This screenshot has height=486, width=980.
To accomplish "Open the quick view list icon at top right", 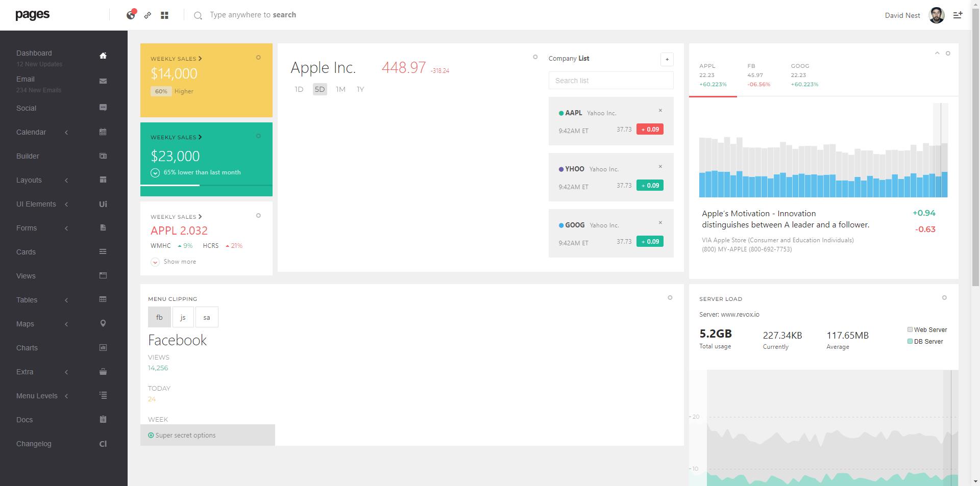I will [958, 15].
